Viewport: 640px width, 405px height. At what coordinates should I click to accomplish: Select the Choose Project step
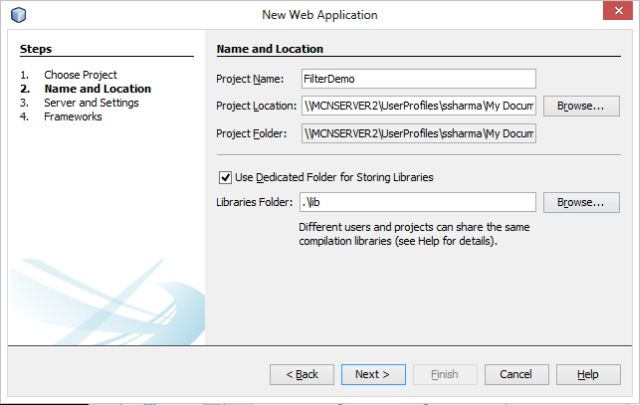click(80, 75)
